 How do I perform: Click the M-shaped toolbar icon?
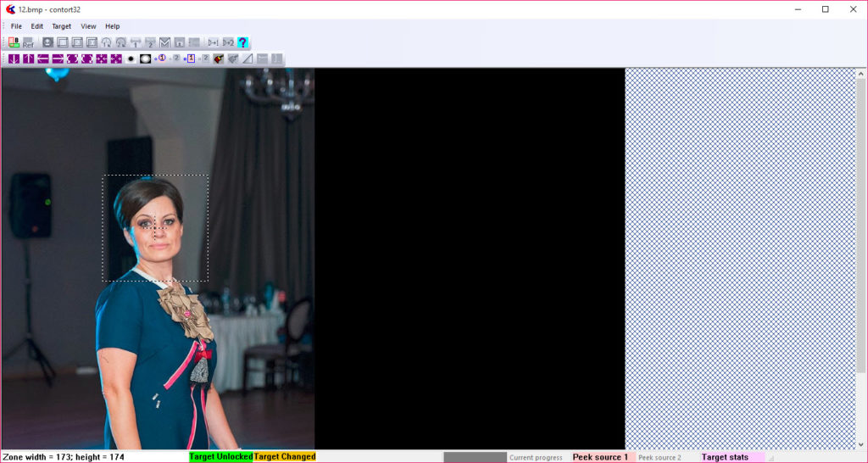(164, 42)
